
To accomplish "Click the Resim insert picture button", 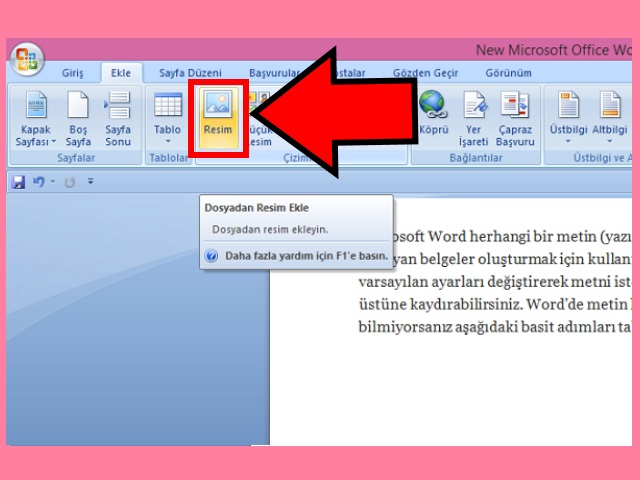I will pyautogui.click(x=218, y=118).
